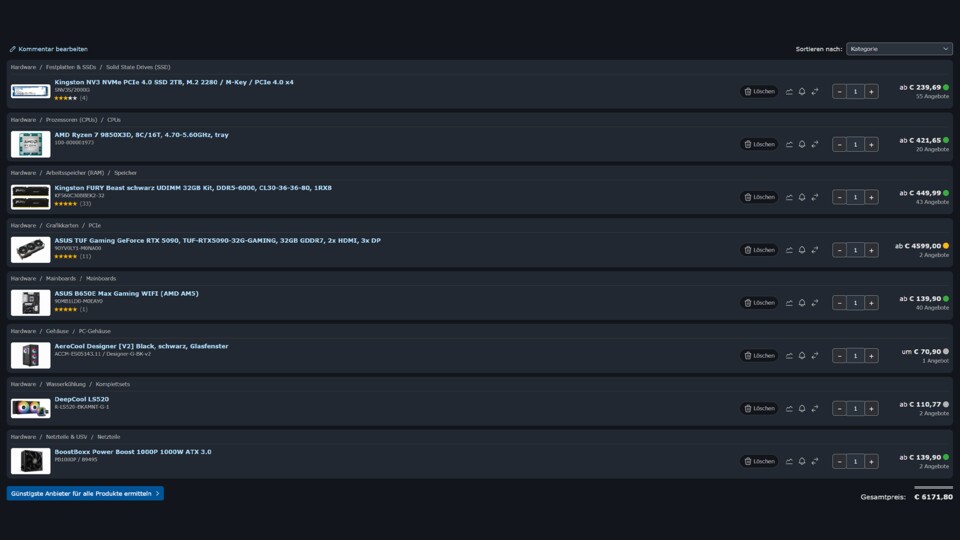
Task: Open Grafikkarten breadcrumb category link
Action: point(62,225)
